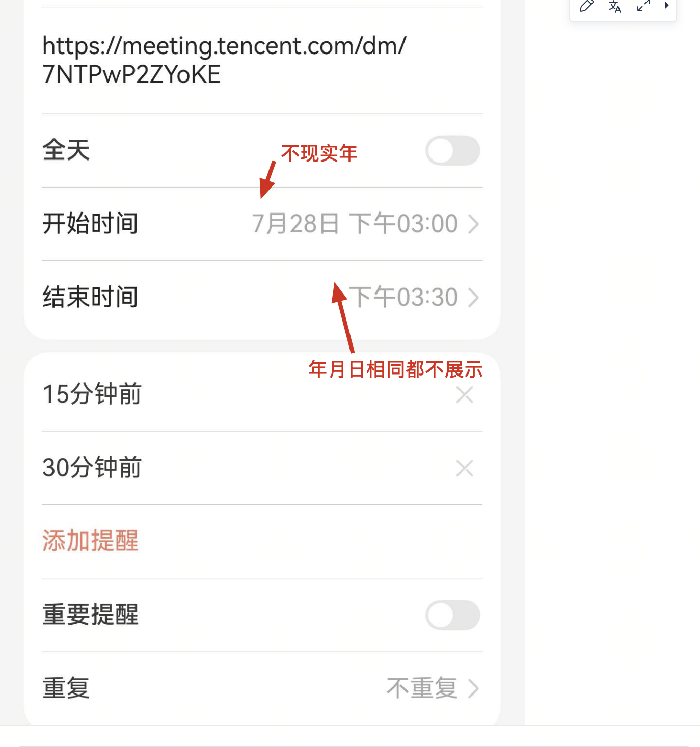Remove the 30分钟前 reminder
700x747 pixels.
pyautogui.click(x=464, y=468)
